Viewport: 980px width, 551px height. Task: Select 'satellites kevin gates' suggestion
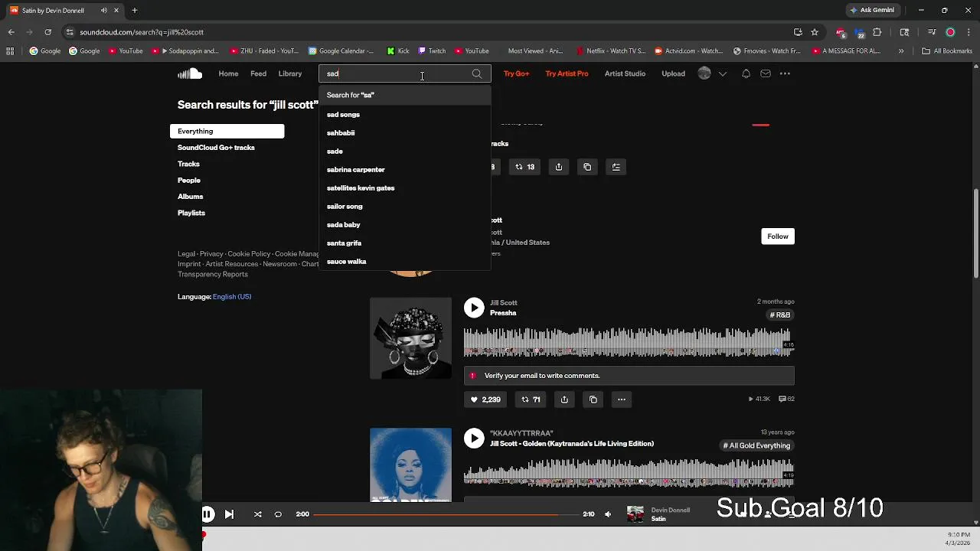[404, 188]
